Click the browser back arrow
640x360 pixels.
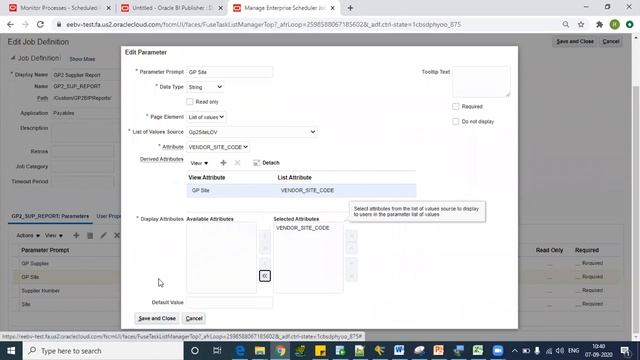(x=10, y=24)
